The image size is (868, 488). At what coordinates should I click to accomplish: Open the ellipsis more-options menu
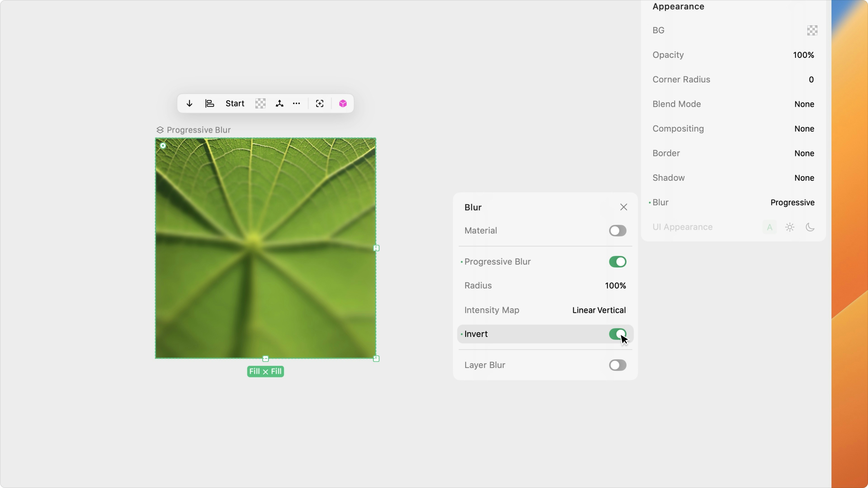point(297,103)
